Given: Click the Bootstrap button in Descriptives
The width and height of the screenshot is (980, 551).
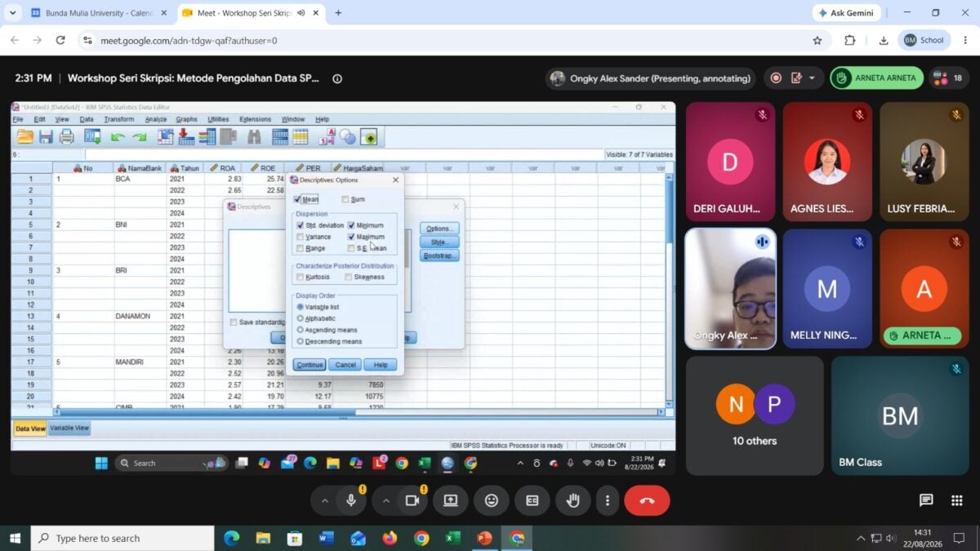Looking at the screenshot, I should [x=439, y=256].
